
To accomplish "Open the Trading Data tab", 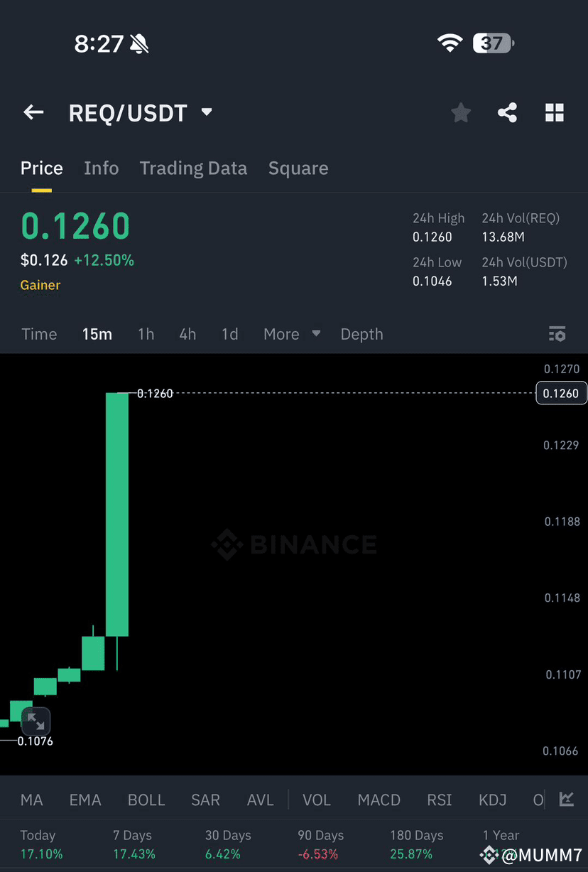I will [193, 168].
